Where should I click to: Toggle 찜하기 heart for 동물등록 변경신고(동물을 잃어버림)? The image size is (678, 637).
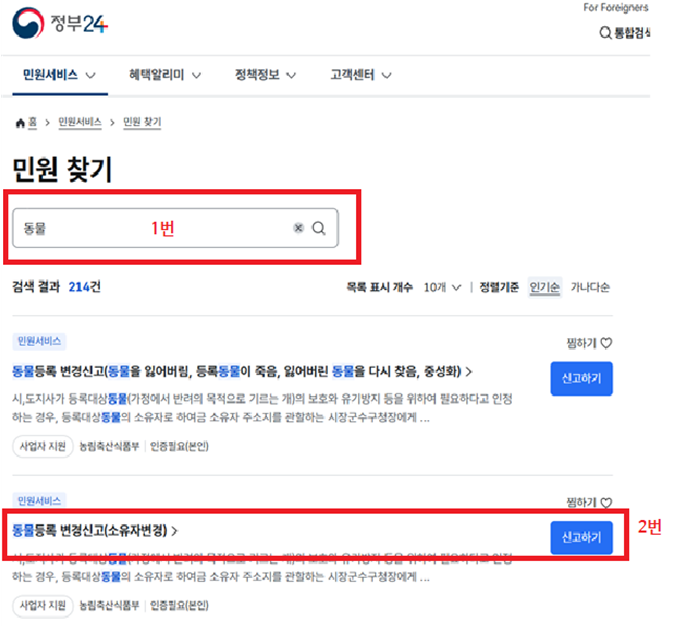pyautogui.click(x=606, y=343)
